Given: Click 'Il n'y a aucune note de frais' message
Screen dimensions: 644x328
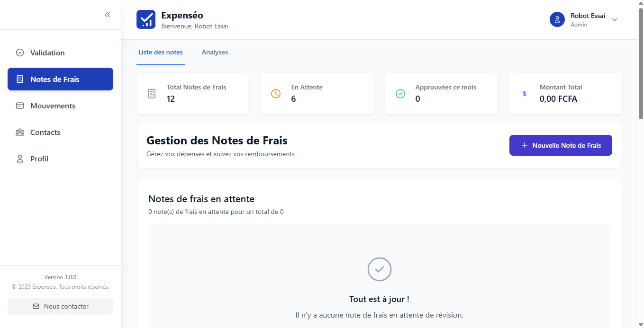Looking at the screenshot, I should 379,315.
